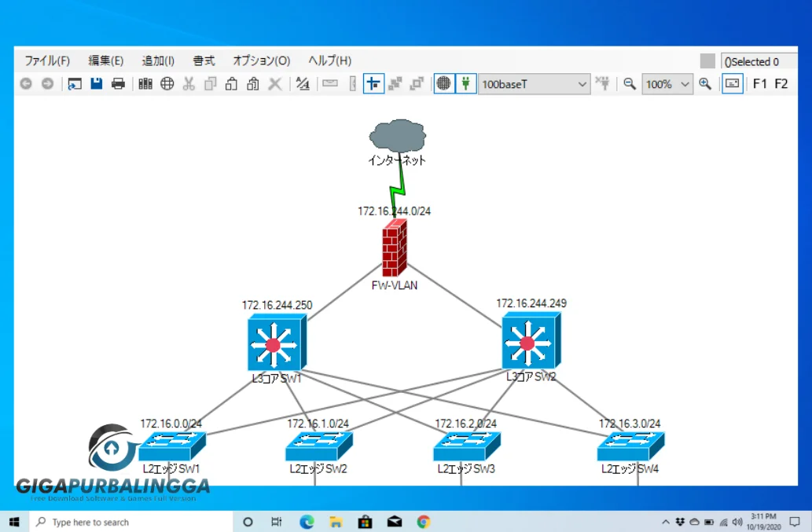Open File Explorer from the taskbar

tap(336, 522)
